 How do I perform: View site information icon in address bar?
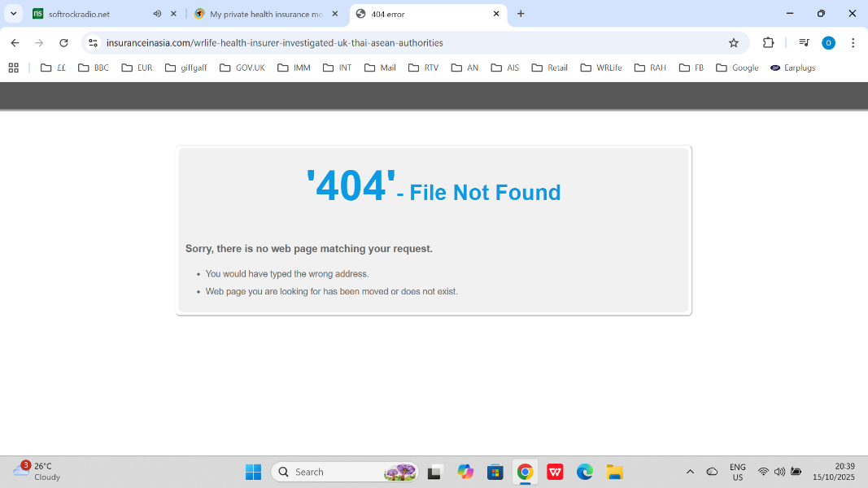tap(93, 43)
